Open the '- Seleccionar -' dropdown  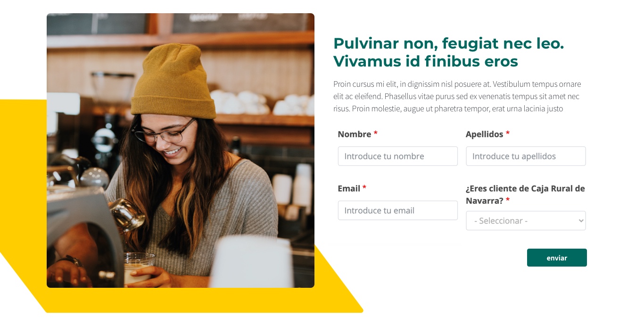point(526,221)
